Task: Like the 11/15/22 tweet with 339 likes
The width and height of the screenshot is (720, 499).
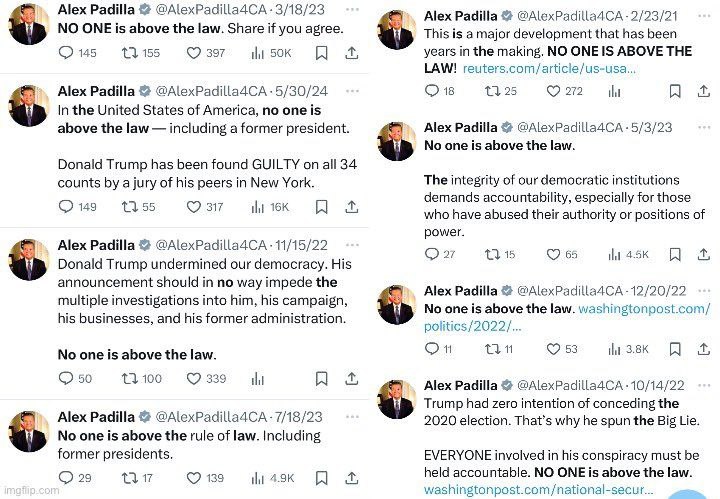Action: [194, 378]
